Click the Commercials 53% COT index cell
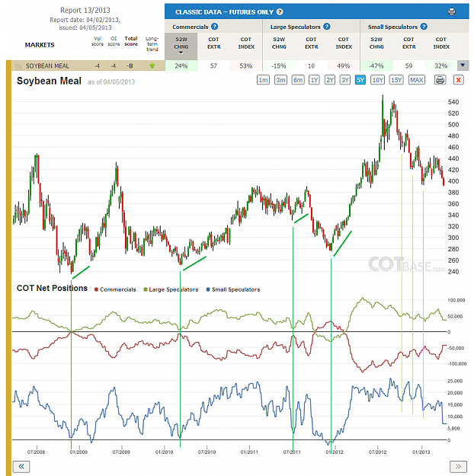 coord(246,65)
